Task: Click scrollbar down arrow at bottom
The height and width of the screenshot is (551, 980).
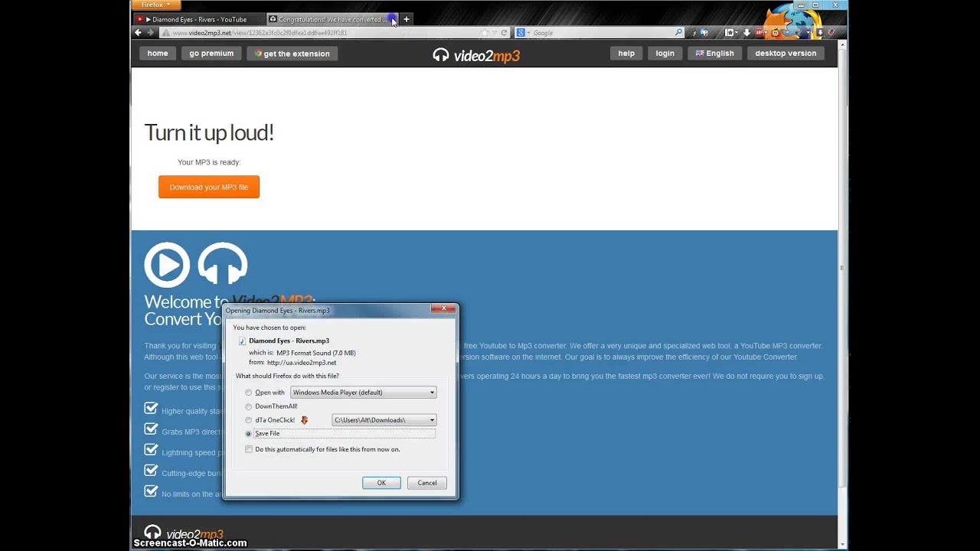Action: click(842, 544)
